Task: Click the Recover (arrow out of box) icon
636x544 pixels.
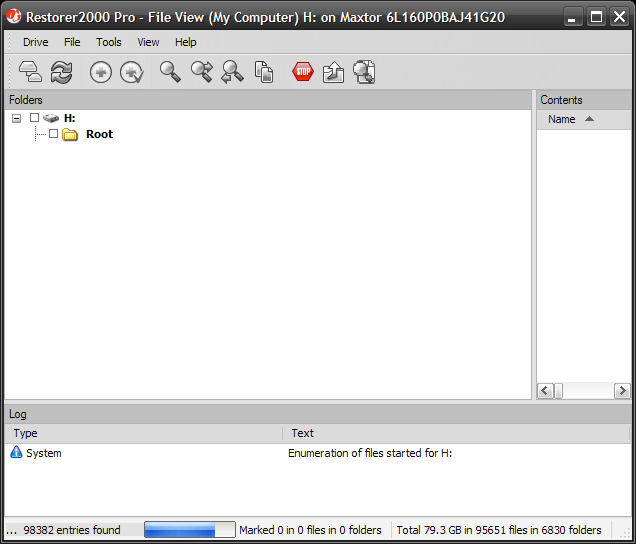Action: click(x=333, y=72)
